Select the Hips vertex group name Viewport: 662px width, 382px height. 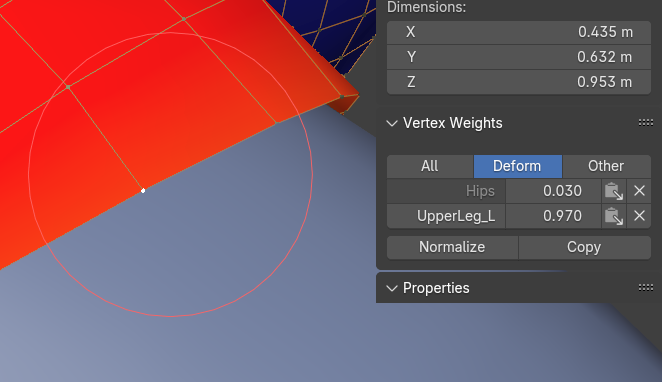(446, 191)
